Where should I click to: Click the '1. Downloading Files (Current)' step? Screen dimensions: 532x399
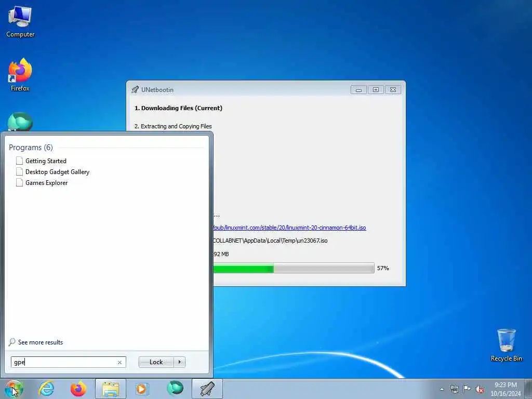tap(179, 108)
